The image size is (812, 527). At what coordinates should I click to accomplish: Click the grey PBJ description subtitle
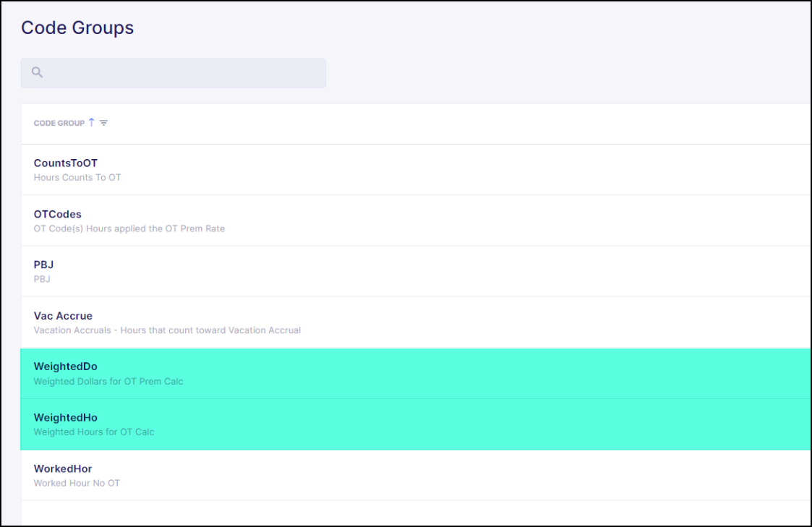pyautogui.click(x=42, y=279)
